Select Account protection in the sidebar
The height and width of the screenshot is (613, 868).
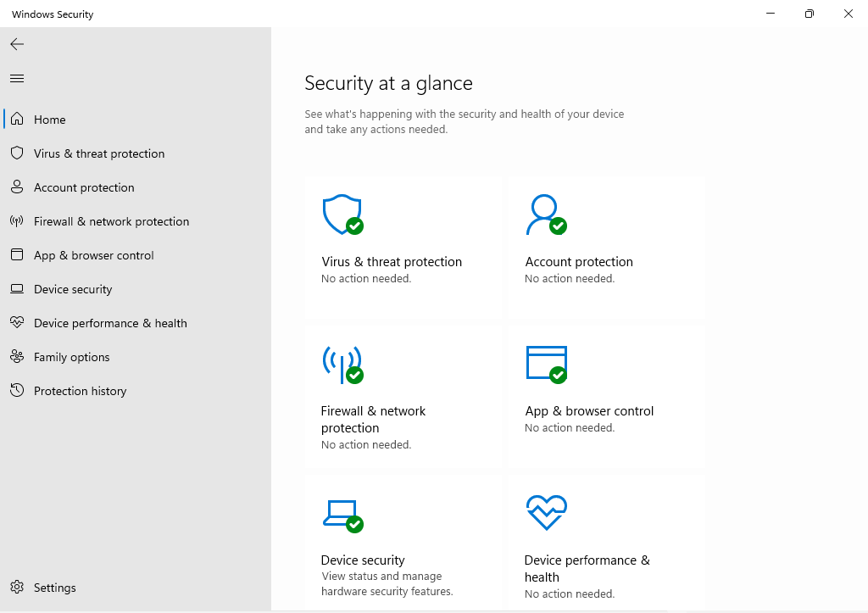[85, 187]
